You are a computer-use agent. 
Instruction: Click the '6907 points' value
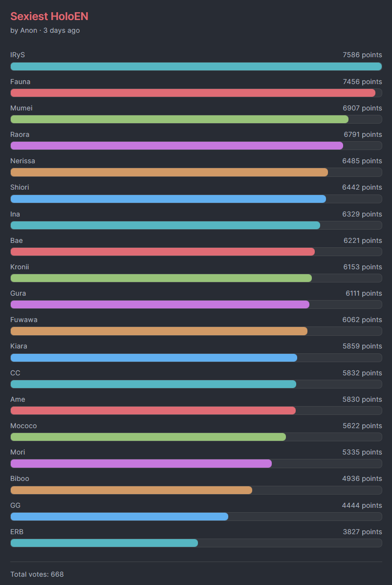coord(362,108)
